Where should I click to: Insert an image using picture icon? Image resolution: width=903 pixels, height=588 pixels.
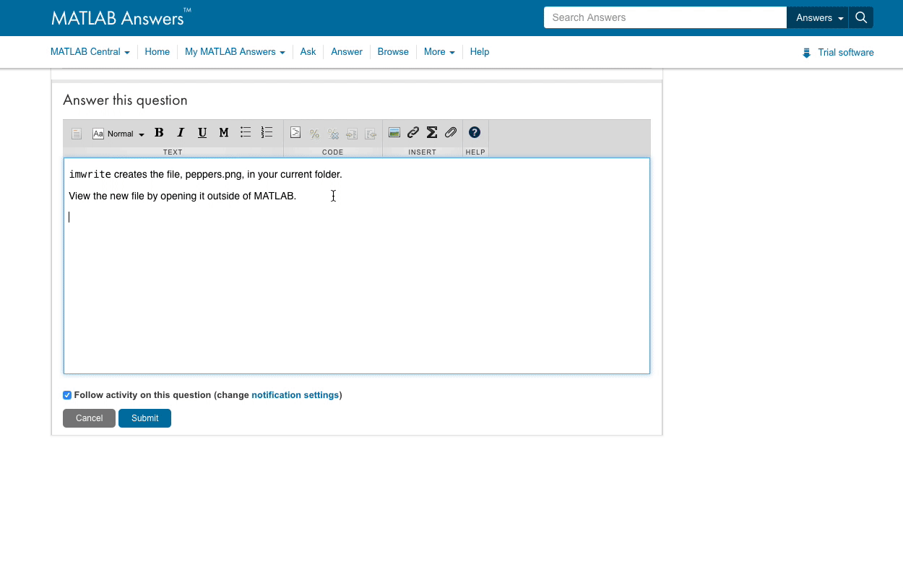(394, 133)
